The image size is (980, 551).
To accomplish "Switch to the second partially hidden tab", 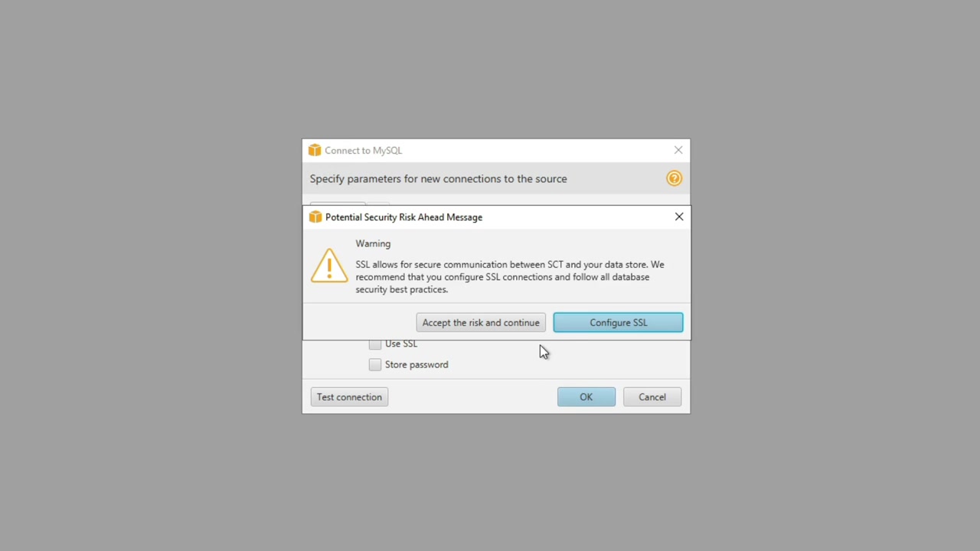I will coord(378,204).
